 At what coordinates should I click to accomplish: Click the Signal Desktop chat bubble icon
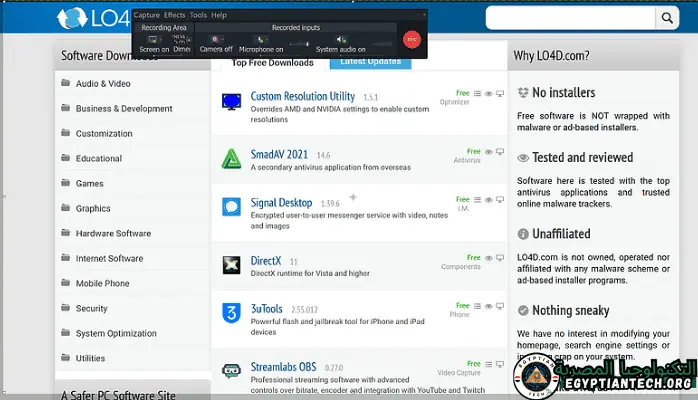tap(231, 207)
